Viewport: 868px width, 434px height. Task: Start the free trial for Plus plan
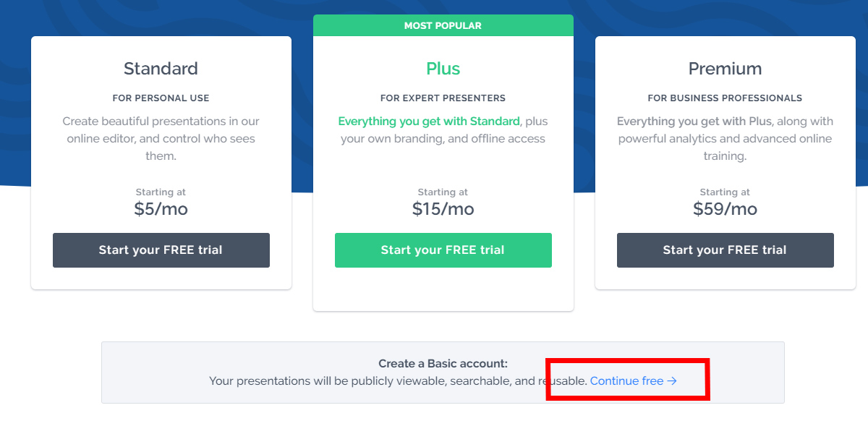coord(443,250)
